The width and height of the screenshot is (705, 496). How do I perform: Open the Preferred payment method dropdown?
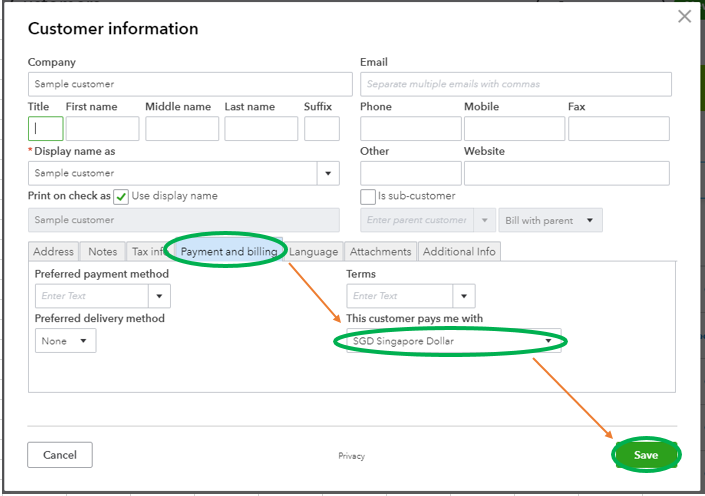coord(159,296)
